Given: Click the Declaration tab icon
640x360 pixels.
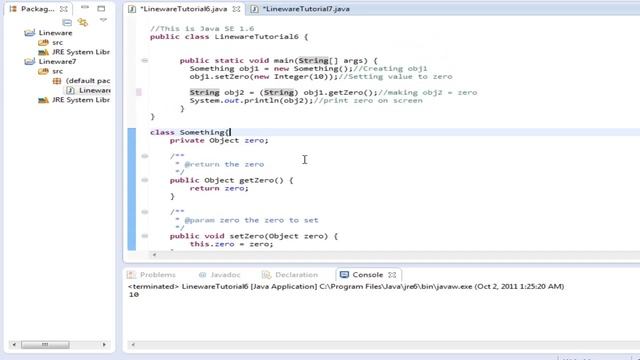Looking at the screenshot, I should coord(266,275).
